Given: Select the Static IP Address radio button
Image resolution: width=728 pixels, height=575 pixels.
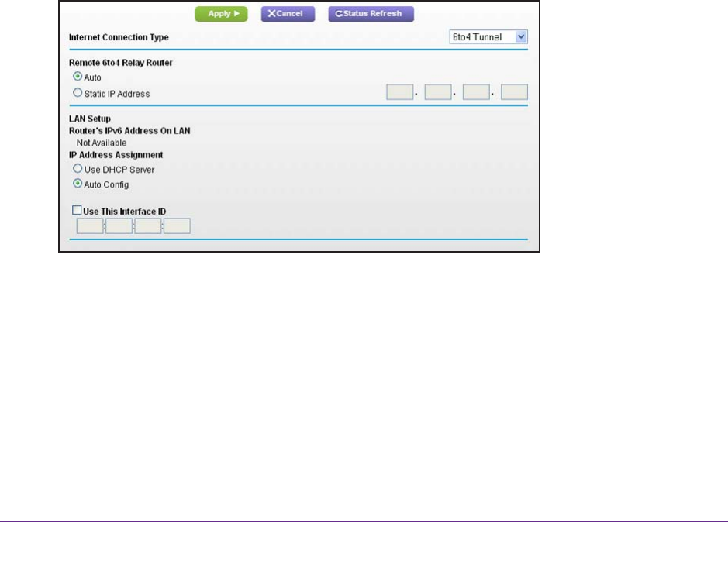Looking at the screenshot, I should coord(78,93).
